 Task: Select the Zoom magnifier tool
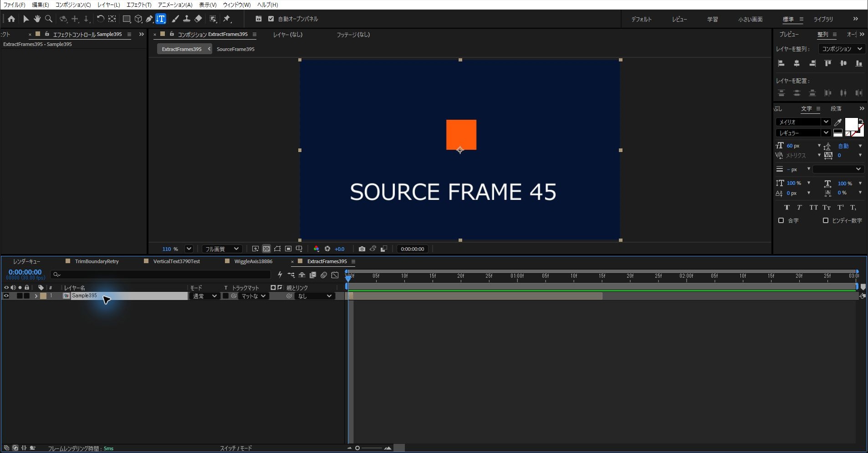[x=49, y=19]
